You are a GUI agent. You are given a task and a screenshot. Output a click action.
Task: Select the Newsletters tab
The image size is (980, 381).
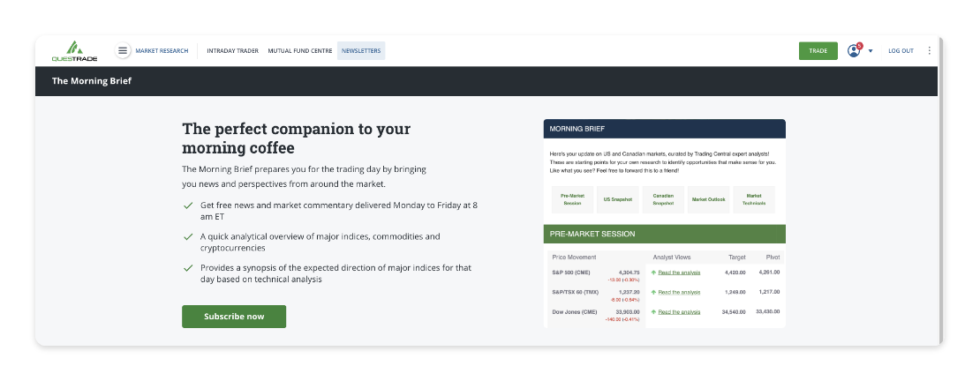click(361, 51)
